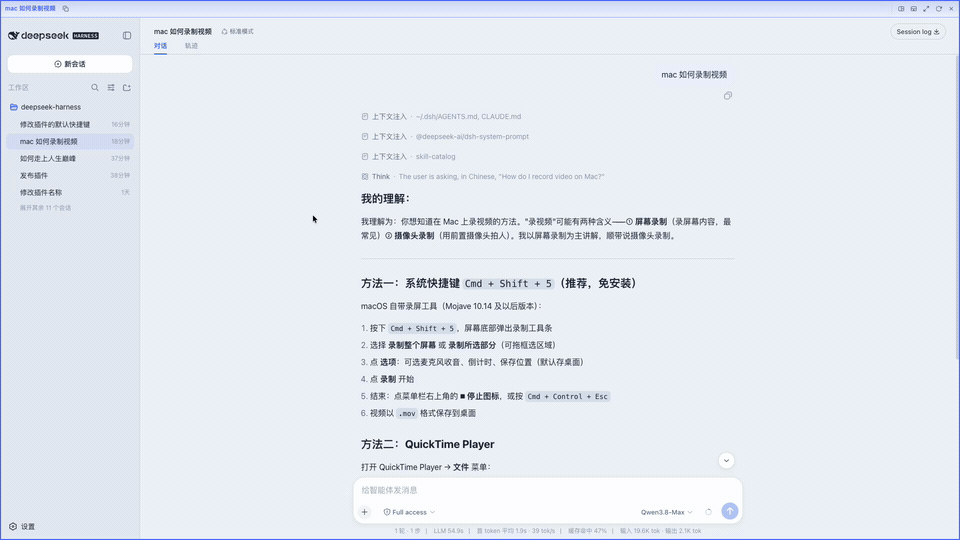The image size is (960, 540).
Task: Collapse the sidebar with the panel icon
Action: click(x=127, y=36)
